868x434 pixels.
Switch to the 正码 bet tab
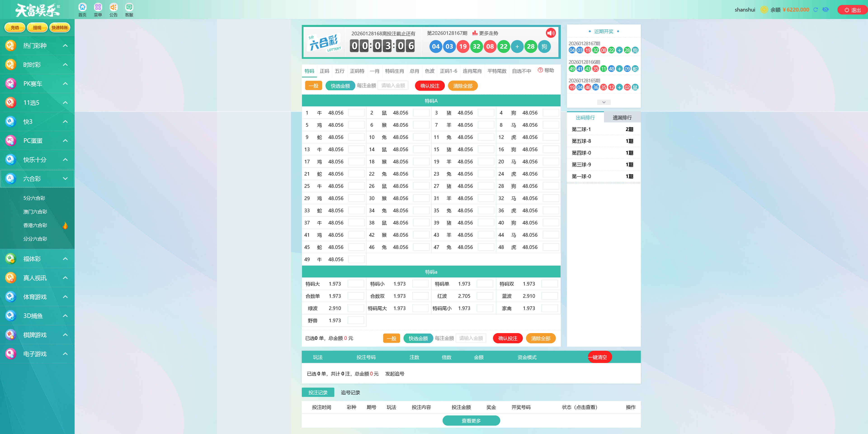click(x=324, y=71)
